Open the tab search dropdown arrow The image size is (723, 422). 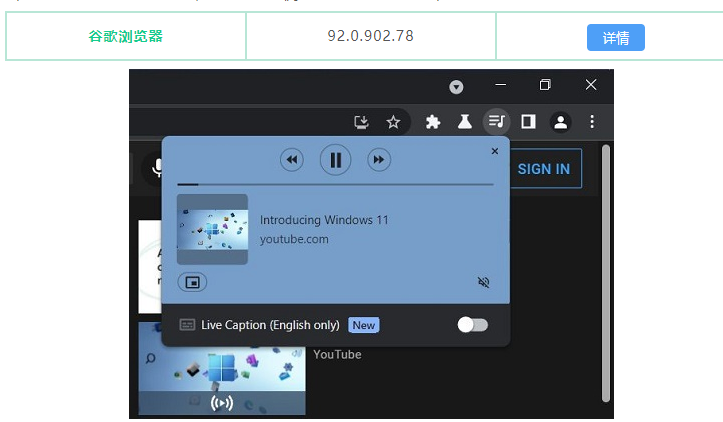[456, 87]
